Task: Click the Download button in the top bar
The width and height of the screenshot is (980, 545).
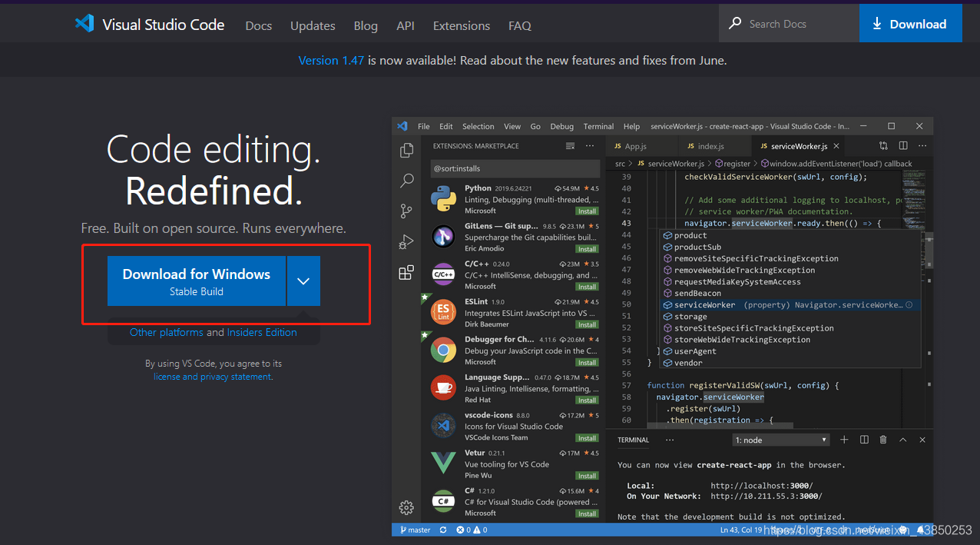Action: tap(911, 23)
